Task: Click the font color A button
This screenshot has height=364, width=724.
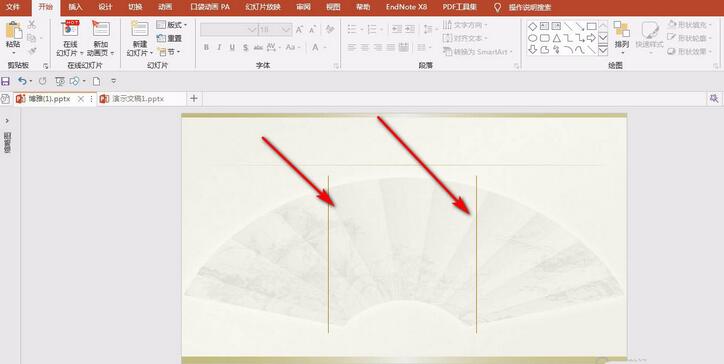Action: 315,47
